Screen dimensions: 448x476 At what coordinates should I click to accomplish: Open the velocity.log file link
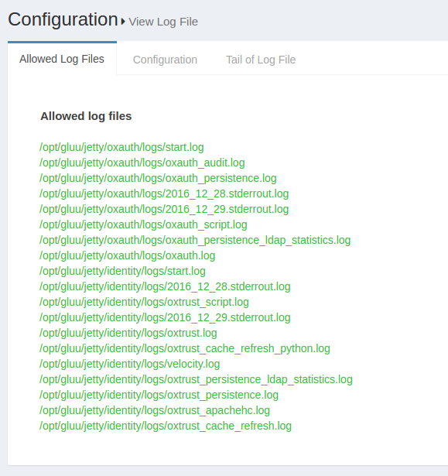click(130, 364)
